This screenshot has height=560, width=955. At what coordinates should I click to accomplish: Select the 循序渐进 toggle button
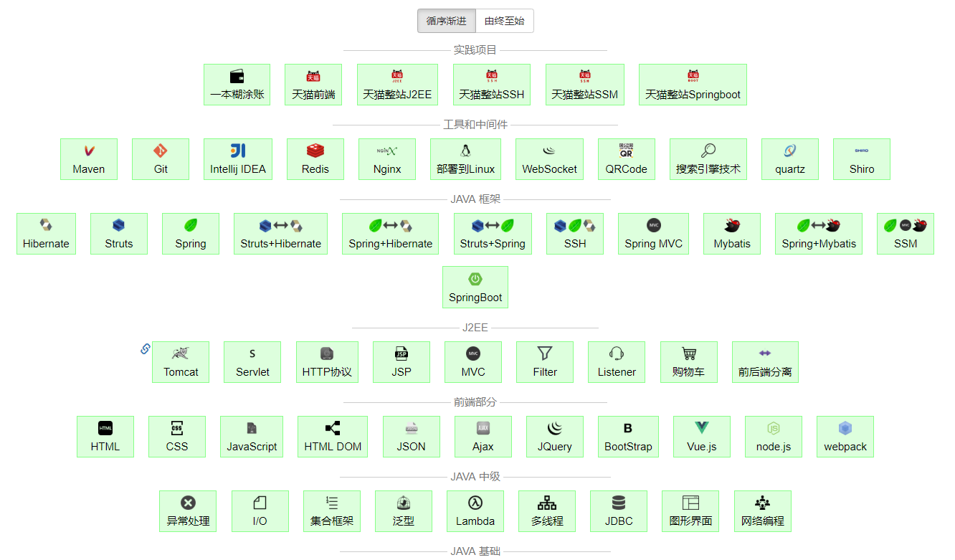coord(447,22)
